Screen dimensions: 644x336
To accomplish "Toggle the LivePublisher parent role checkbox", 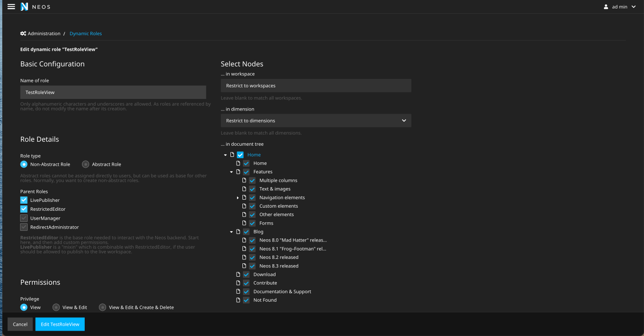I will point(24,200).
